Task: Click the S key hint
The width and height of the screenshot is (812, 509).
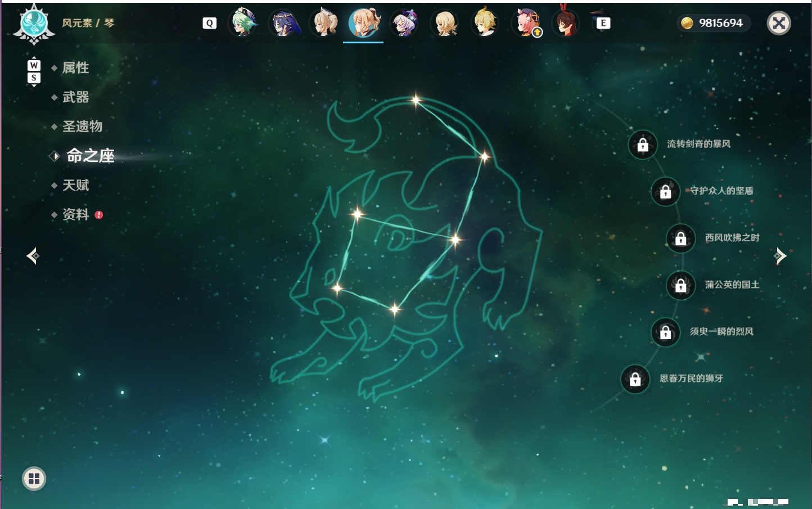Action: click(34, 78)
